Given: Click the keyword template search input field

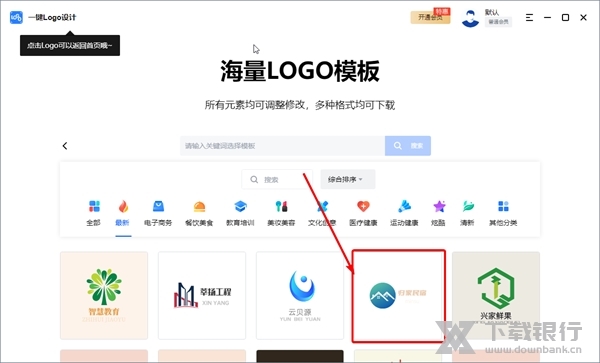Looking at the screenshot, I should tap(282, 146).
